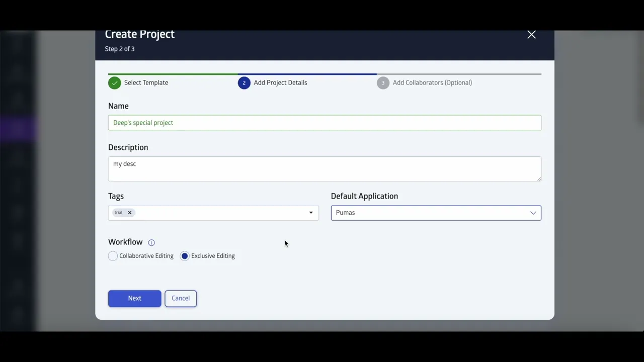Screen dimensions: 644x362
Task: Click the Workflow info icon
Action: [151, 242]
